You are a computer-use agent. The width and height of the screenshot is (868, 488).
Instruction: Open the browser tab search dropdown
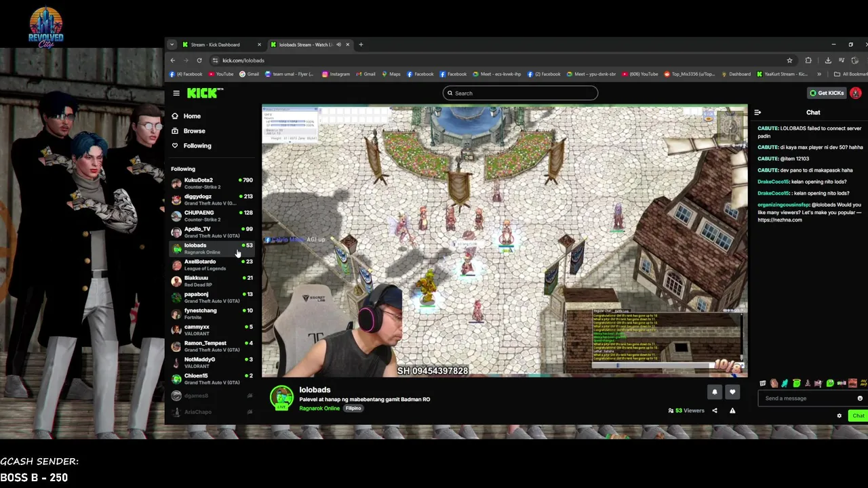[172, 45]
